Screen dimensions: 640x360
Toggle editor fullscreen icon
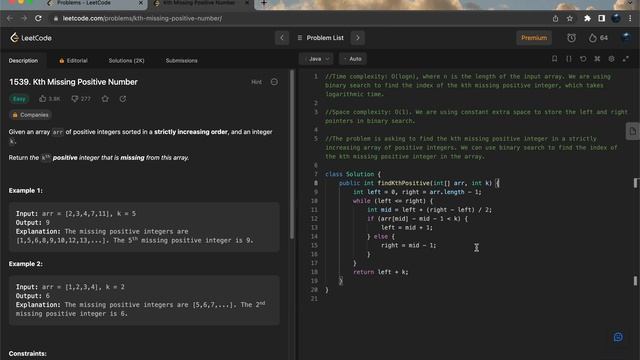626,59
